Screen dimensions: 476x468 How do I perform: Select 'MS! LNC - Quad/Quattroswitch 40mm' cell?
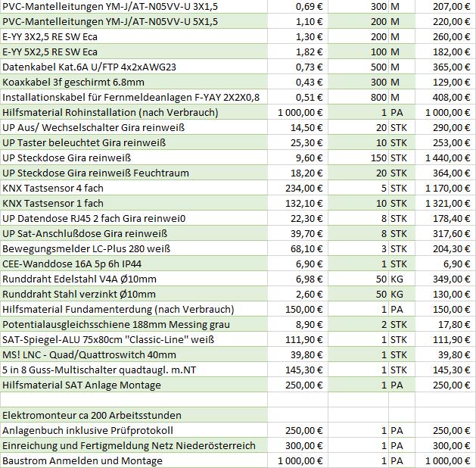click(134, 354)
